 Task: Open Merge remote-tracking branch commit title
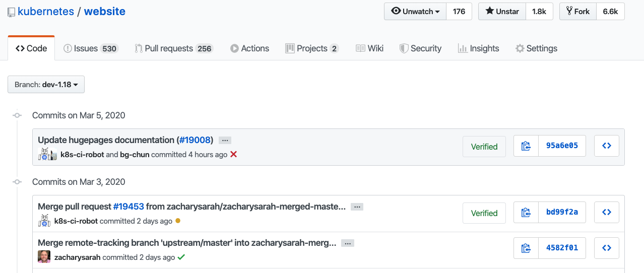pyautogui.click(x=187, y=243)
